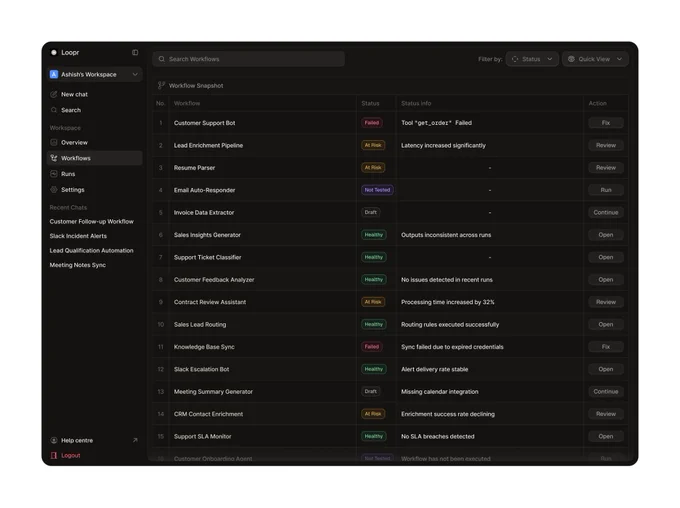
Task: Click the Status Info column header
Action: (x=416, y=103)
